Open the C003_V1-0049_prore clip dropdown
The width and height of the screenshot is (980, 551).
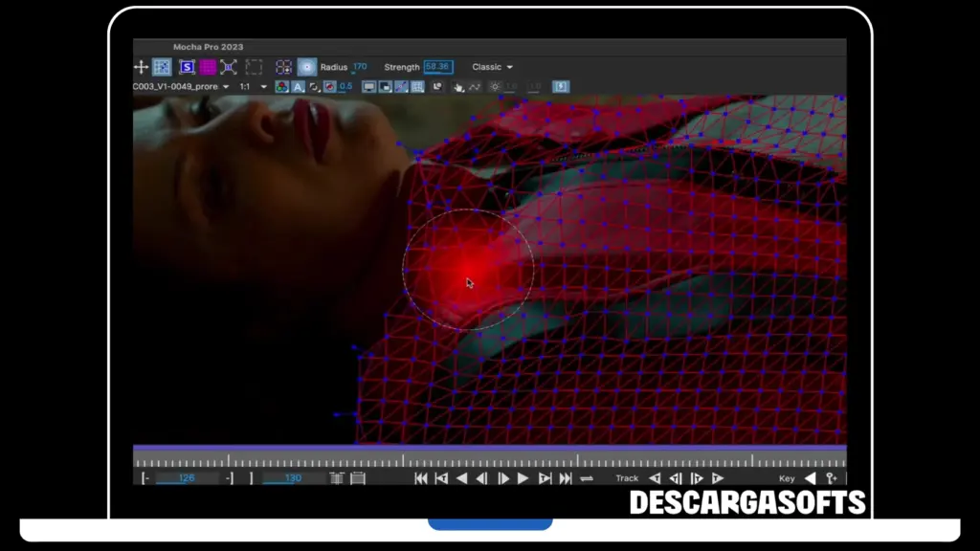click(182, 86)
